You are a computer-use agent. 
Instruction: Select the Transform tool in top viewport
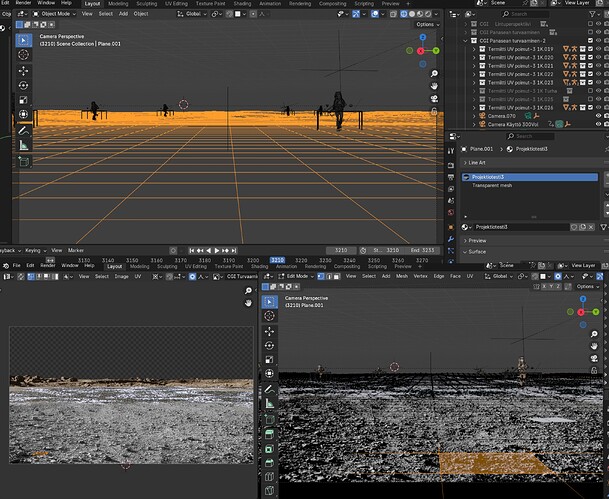pos(24,115)
